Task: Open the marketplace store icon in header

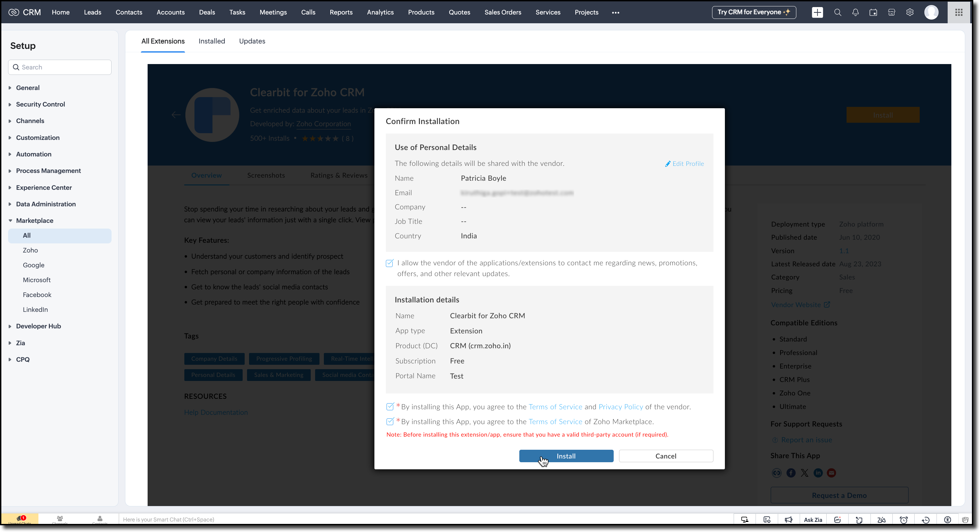Action: (891, 12)
